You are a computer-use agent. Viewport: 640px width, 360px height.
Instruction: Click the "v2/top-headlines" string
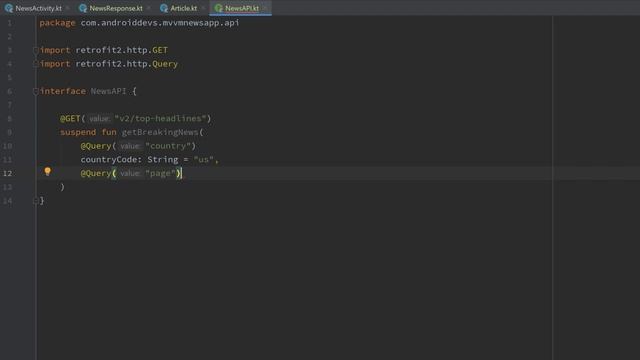coord(160,119)
